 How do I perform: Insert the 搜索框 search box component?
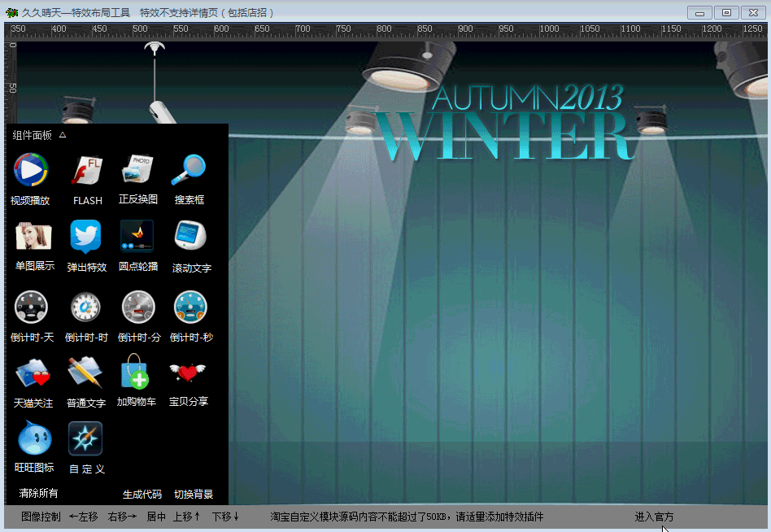(x=189, y=169)
